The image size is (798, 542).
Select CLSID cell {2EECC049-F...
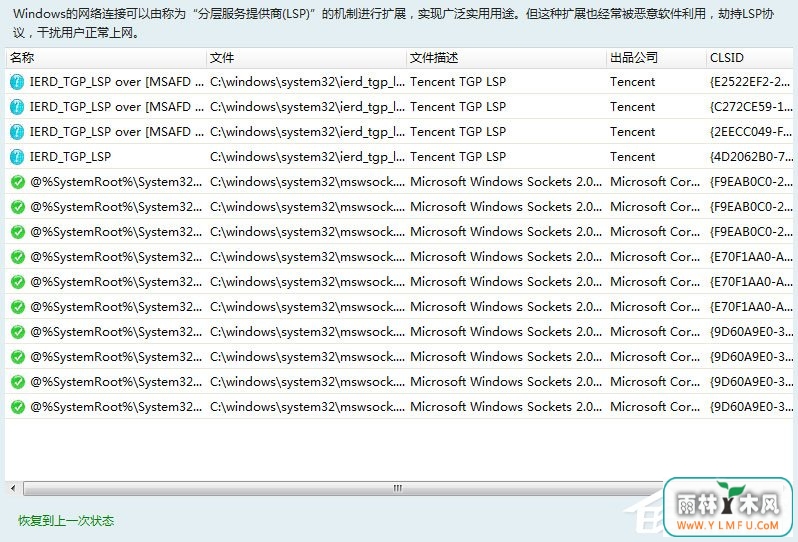click(751, 132)
